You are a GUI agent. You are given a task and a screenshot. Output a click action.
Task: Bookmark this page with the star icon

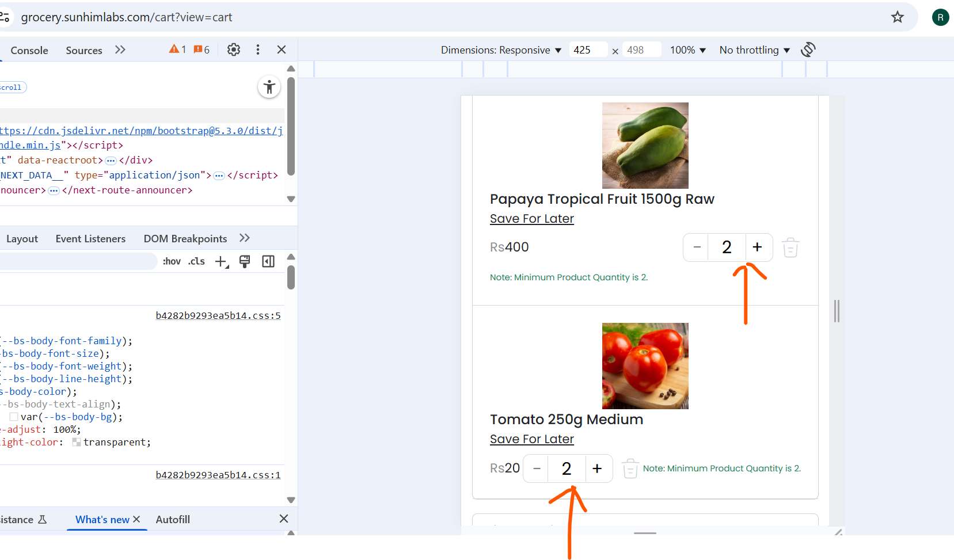click(x=897, y=17)
